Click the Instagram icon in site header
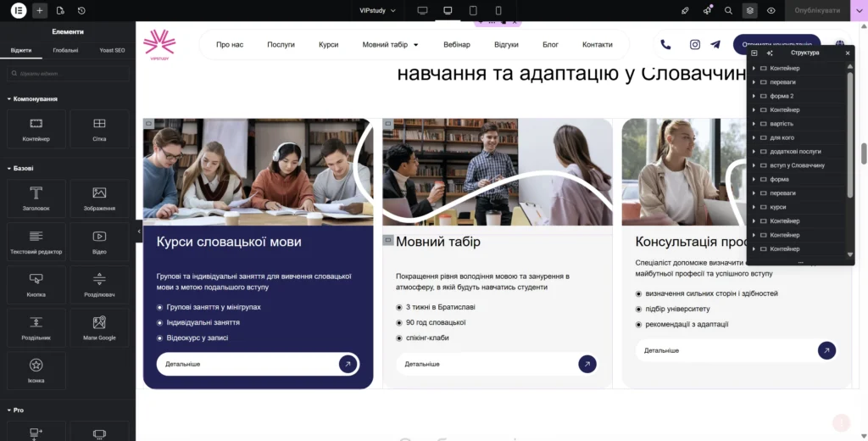This screenshot has height=441, width=868. coord(694,45)
